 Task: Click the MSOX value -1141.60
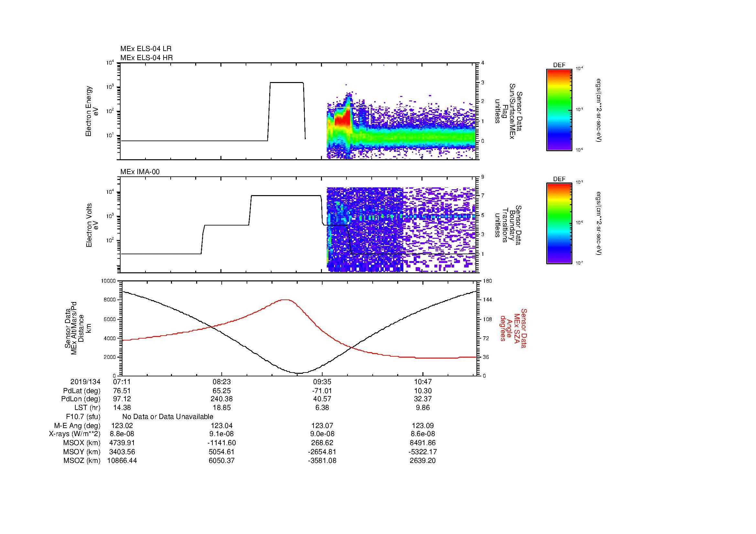click(222, 443)
